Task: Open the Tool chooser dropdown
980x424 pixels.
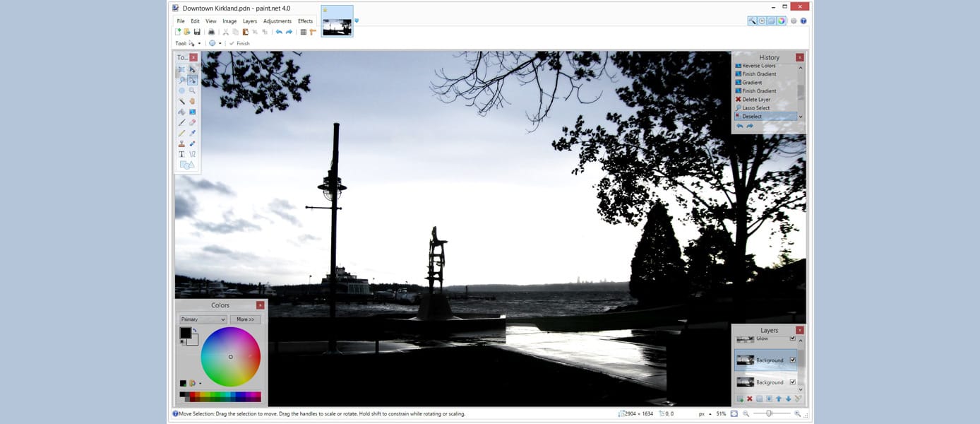Action: pyautogui.click(x=195, y=44)
